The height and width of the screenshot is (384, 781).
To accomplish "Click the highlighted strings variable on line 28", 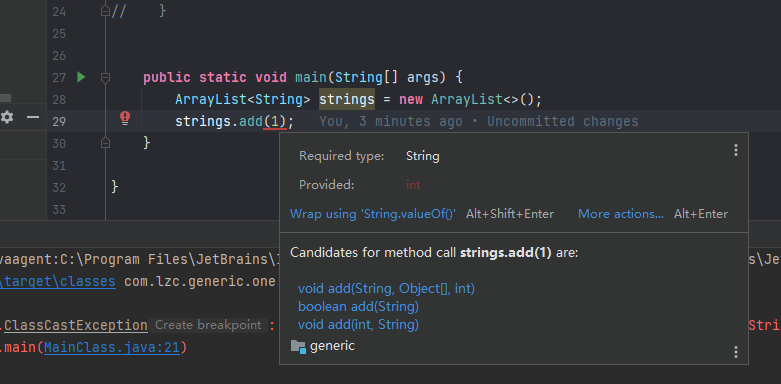I will tap(347, 99).
